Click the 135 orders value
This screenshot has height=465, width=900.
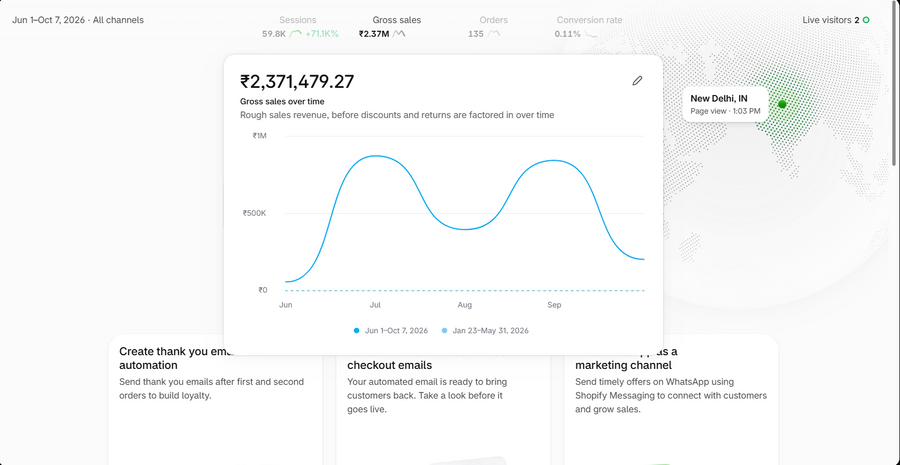(476, 34)
